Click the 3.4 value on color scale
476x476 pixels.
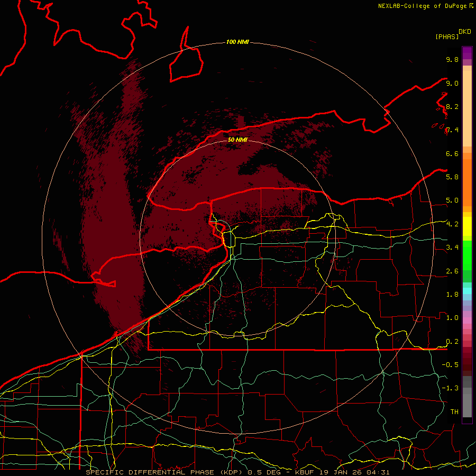point(452,247)
